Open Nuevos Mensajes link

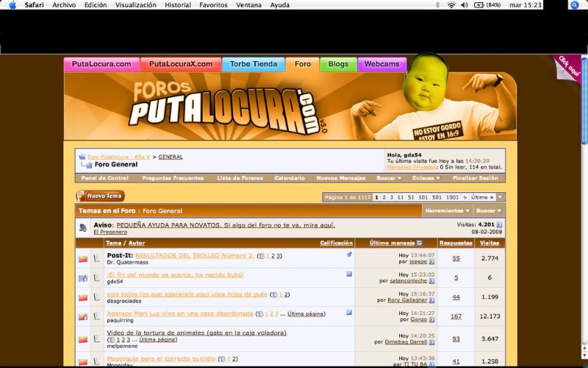(341, 178)
